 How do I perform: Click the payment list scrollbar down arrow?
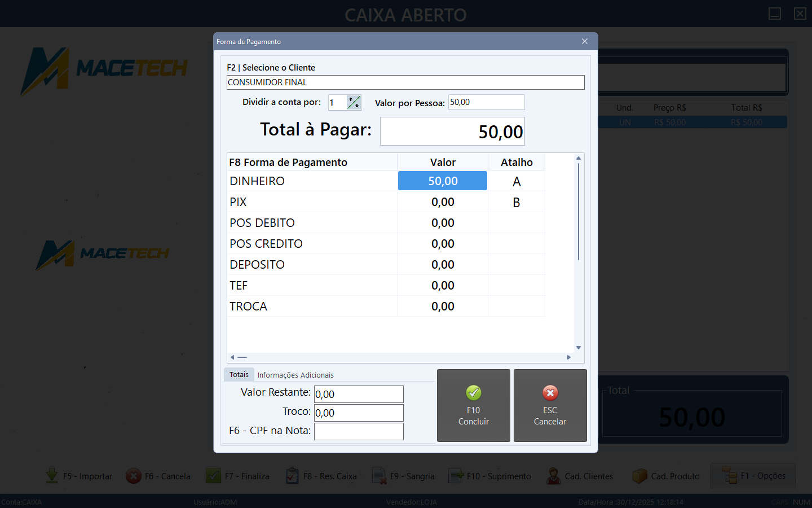(578, 347)
